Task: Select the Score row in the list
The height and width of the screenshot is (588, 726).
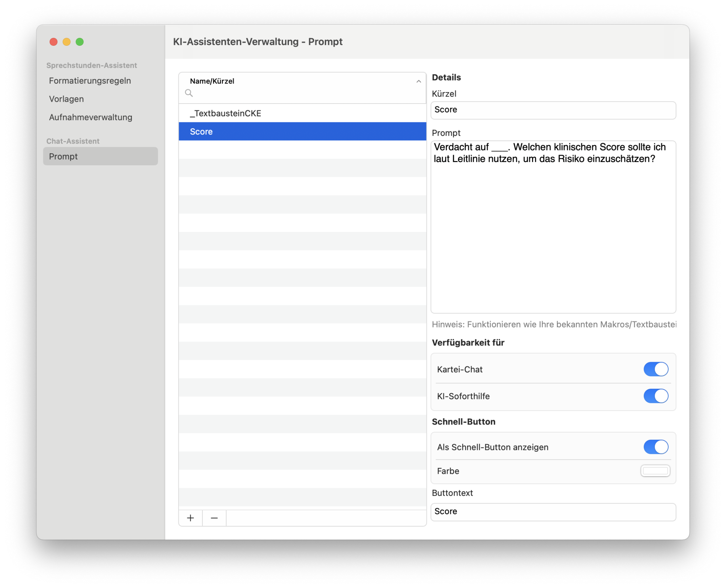Action: [302, 132]
